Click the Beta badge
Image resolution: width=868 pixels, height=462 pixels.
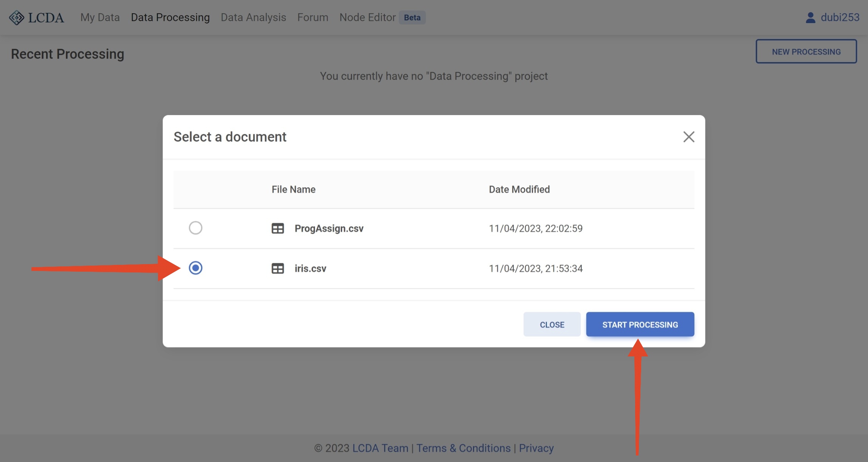412,17
